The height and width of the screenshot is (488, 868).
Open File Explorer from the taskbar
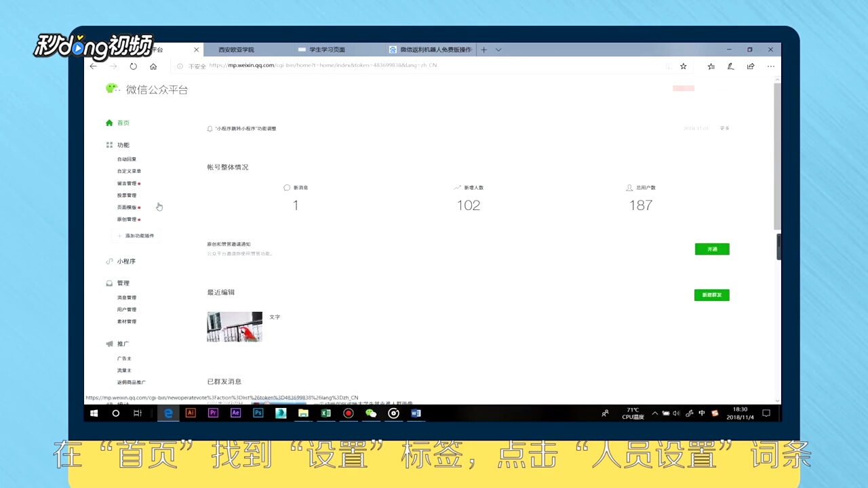click(x=303, y=413)
